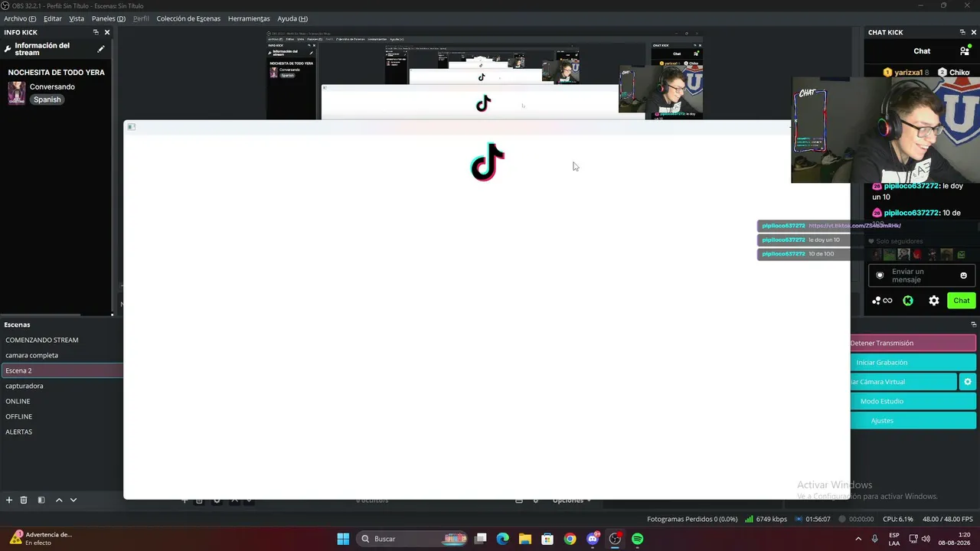The width and height of the screenshot is (980, 551).
Task: Open Microsoft Edge from the taskbar
Action: (x=502, y=539)
